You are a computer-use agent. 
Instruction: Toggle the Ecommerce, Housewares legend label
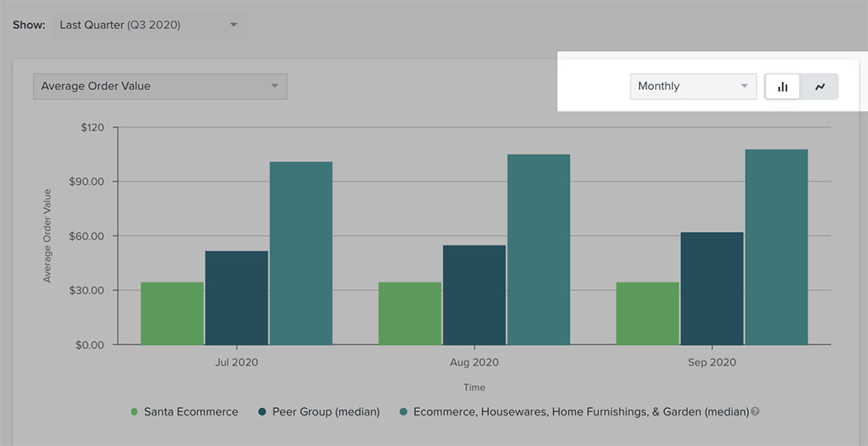coord(580,411)
